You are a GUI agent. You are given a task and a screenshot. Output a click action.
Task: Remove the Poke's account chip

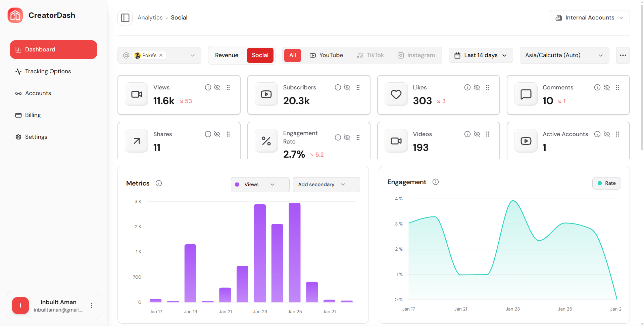click(161, 55)
